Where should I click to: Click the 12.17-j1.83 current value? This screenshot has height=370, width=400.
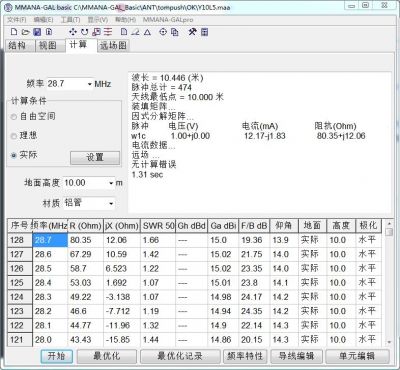pyautogui.click(x=265, y=136)
